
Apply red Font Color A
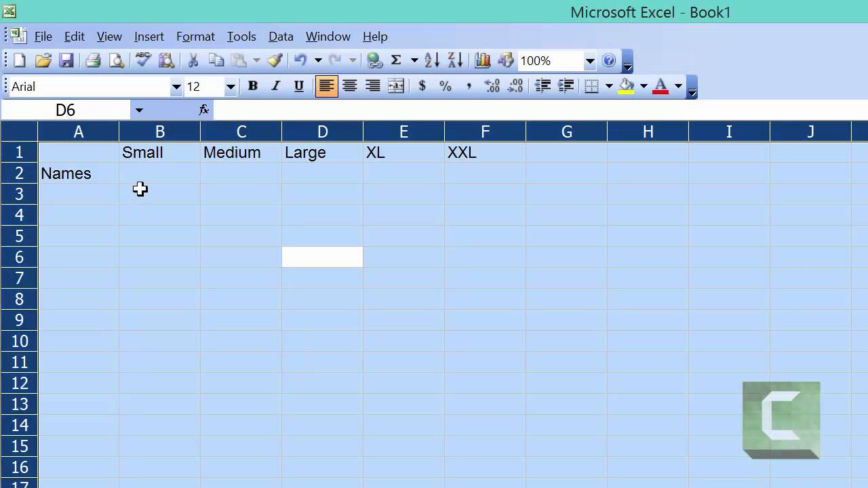click(660, 86)
